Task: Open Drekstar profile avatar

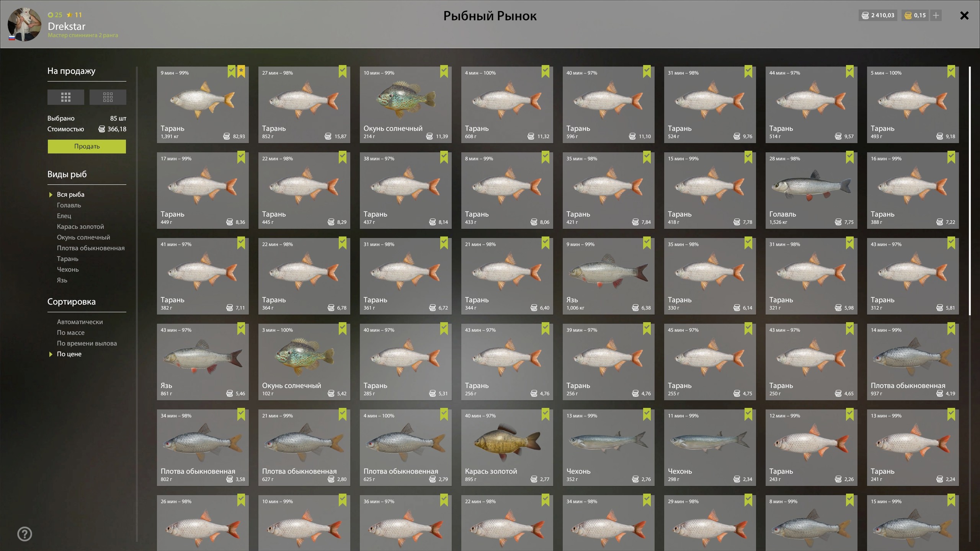Action: (24, 24)
